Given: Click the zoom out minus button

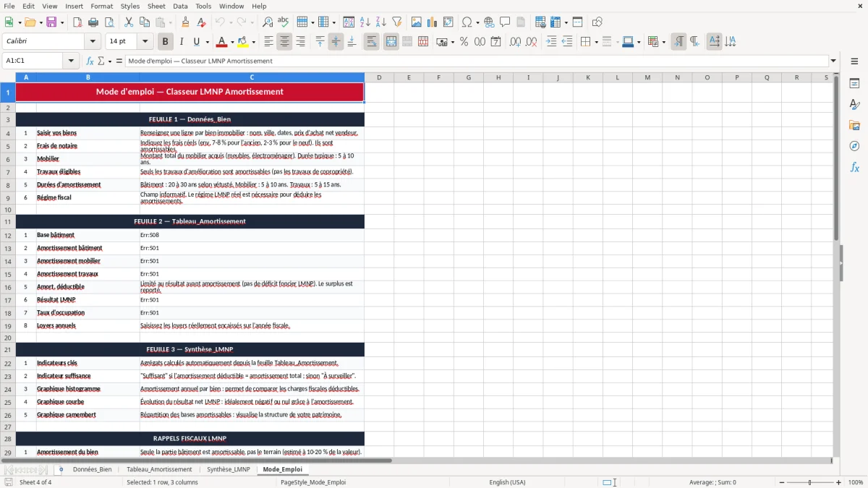Looking at the screenshot, I should [x=781, y=482].
